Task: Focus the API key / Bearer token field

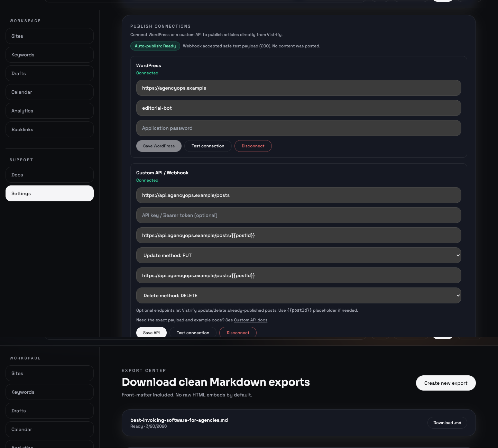Action: 298,215
